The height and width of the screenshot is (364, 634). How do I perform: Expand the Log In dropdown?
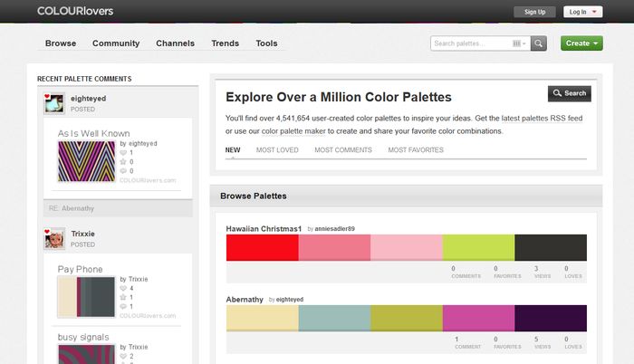point(581,12)
